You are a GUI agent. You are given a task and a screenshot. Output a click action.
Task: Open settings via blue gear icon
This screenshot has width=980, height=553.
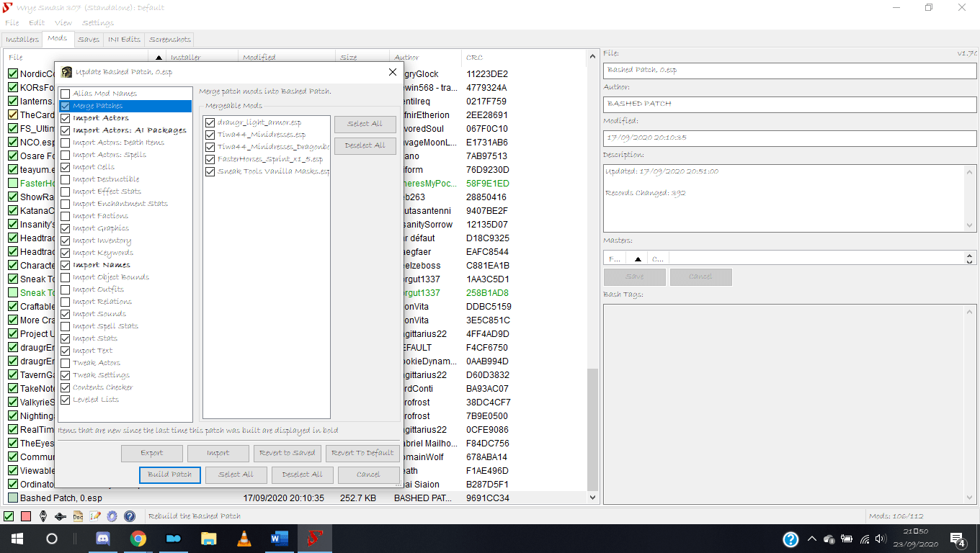[x=112, y=516]
